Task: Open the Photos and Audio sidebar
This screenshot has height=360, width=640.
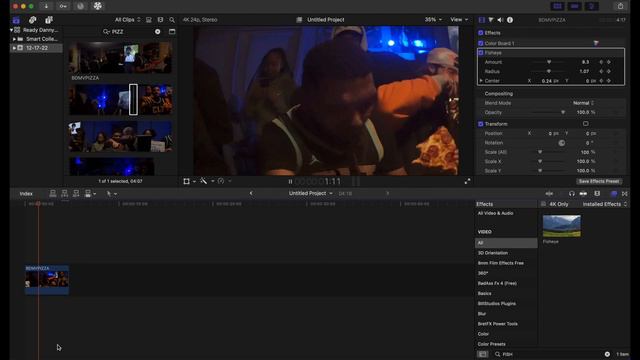Action: [33, 20]
